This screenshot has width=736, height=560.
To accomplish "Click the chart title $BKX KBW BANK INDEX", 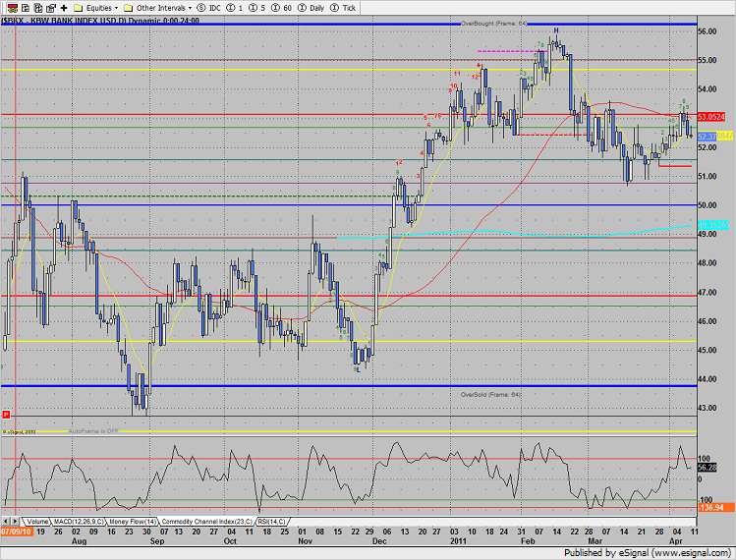I will pos(100,21).
